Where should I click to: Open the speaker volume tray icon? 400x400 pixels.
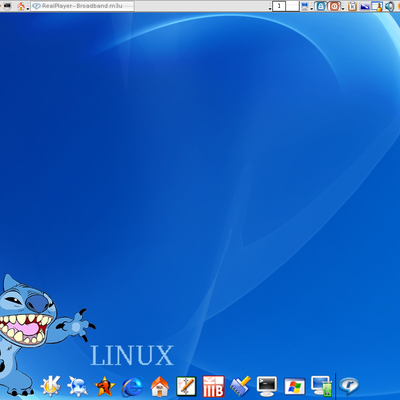click(x=389, y=6)
